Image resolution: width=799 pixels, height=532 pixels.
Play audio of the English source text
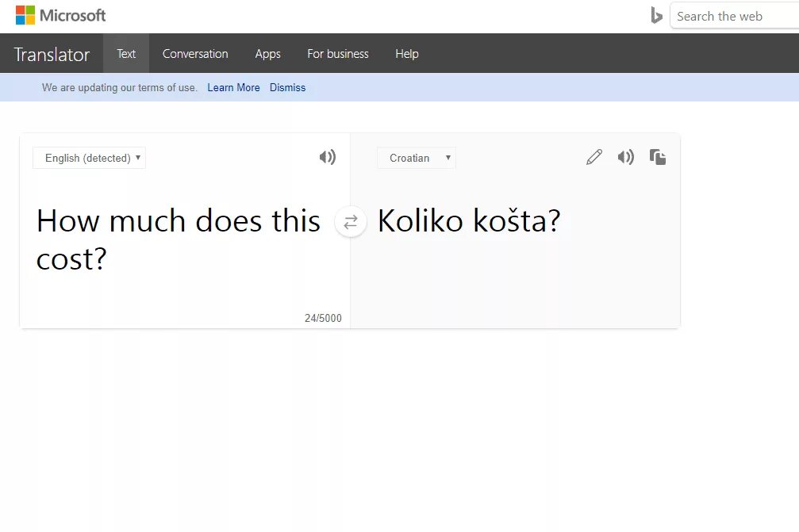click(327, 157)
